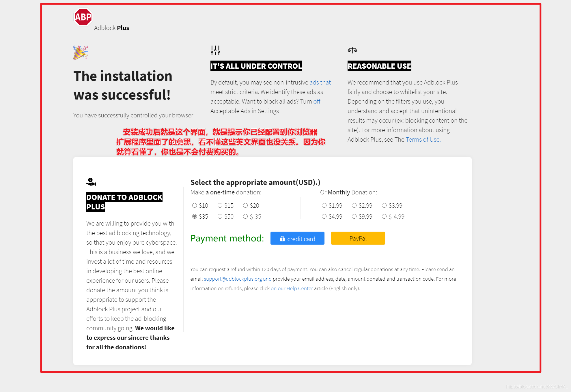Click 'The installation was successful!' heading

pyautogui.click(x=123, y=85)
